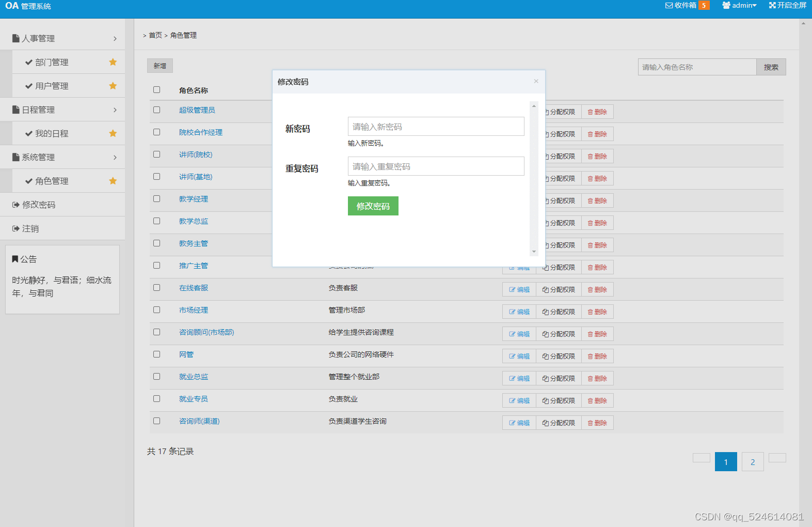The width and height of the screenshot is (812, 527).
Task: Go to page 2 in pagination
Action: click(x=753, y=462)
